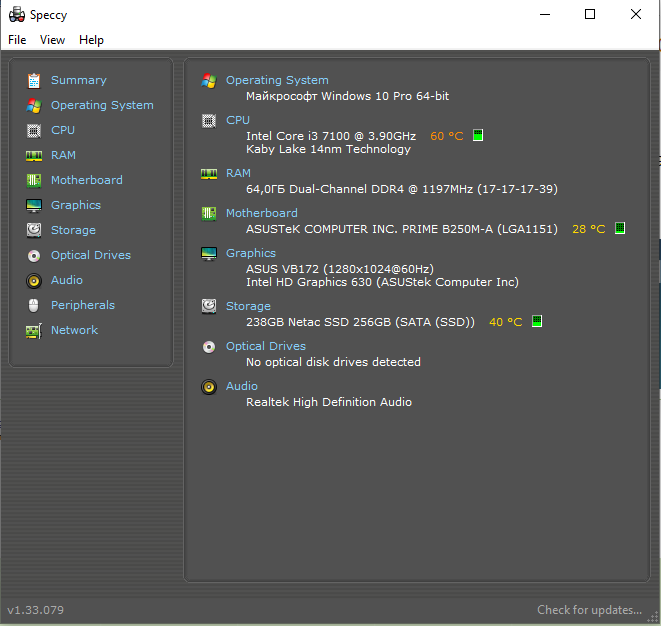Click the CPU heading link in summary
The height and width of the screenshot is (626, 661).
pos(238,120)
